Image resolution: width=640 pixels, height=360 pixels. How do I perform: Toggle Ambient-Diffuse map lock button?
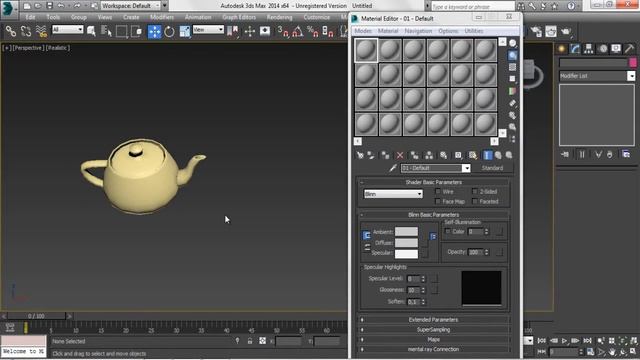click(x=433, y=236)
